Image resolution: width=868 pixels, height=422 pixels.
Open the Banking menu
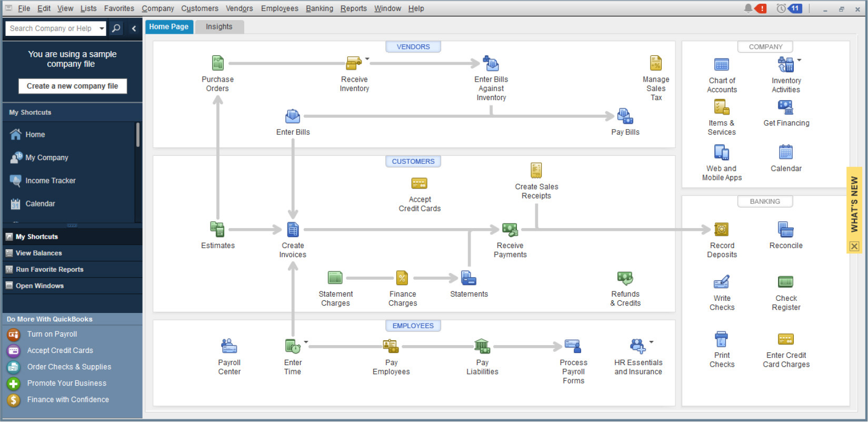tap(320, 8)
